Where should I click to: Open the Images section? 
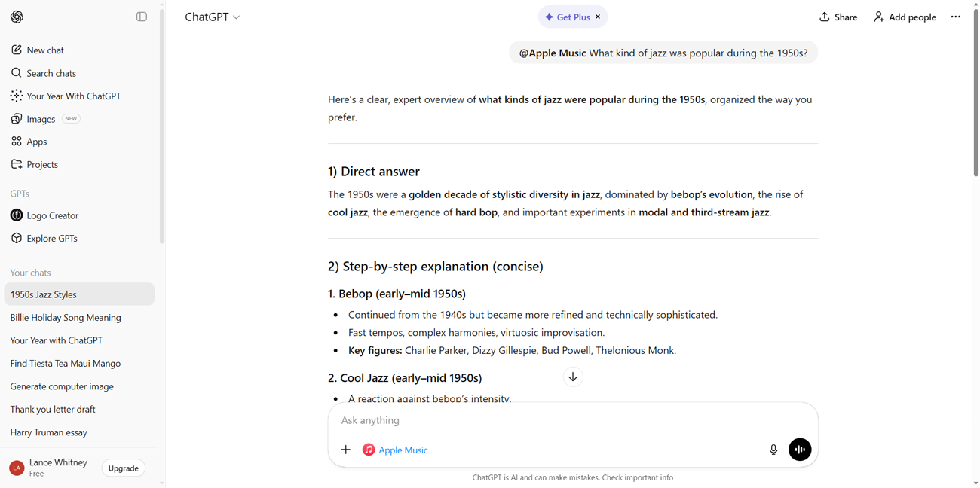(41, 119)
